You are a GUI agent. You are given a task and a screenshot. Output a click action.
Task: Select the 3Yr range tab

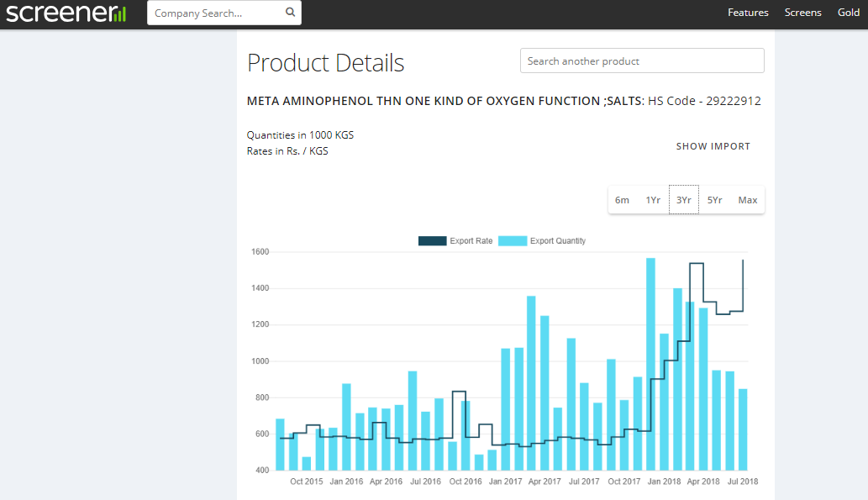pyautogui.click(x=683, y=200)
